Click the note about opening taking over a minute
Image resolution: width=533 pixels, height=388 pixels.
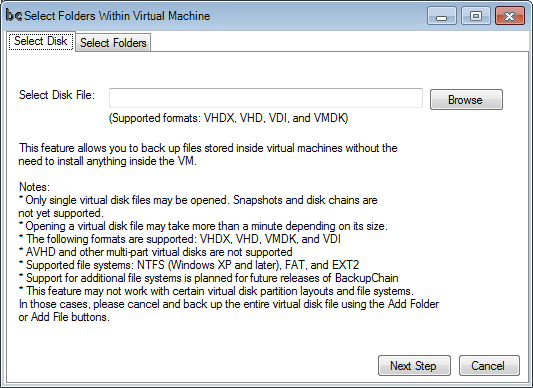click(x=203, y=226)
